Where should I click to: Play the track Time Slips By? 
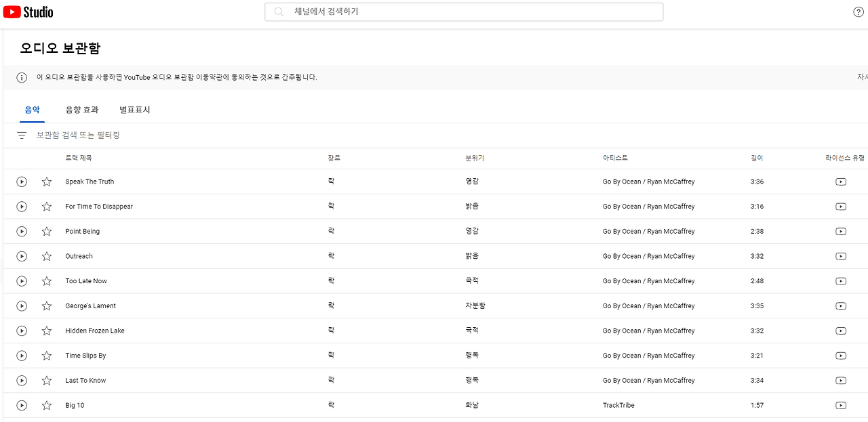[22, 356]
